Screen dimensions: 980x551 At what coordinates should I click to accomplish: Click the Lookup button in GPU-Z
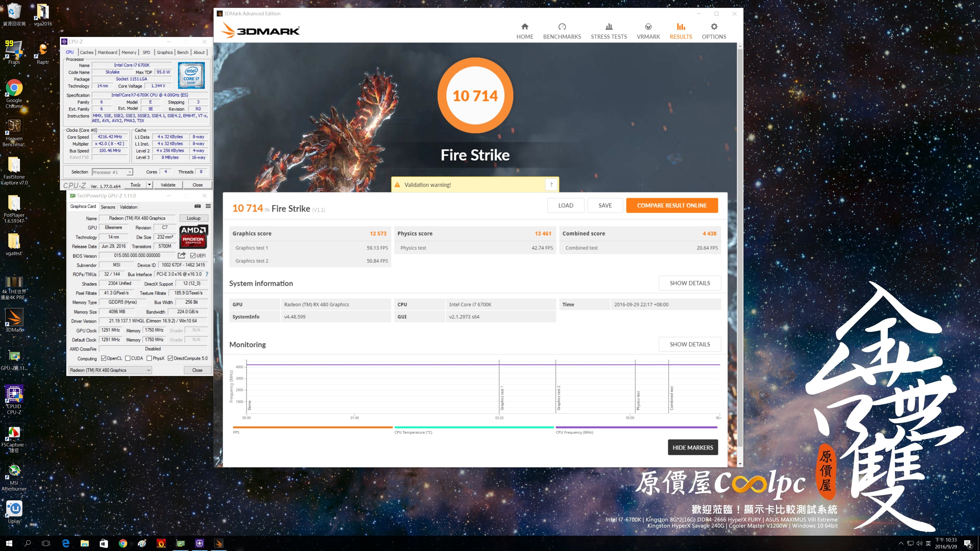click(193, 218)
